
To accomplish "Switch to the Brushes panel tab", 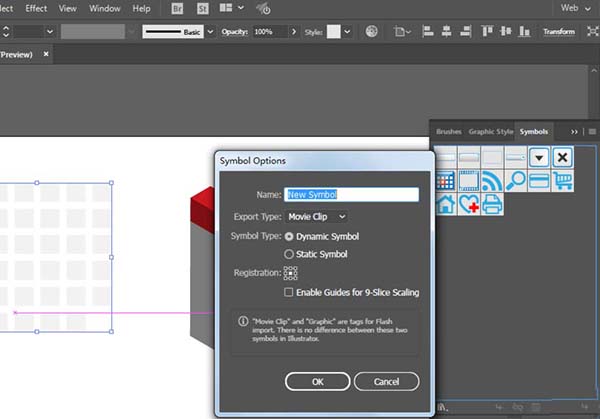I will pos(449,131).
